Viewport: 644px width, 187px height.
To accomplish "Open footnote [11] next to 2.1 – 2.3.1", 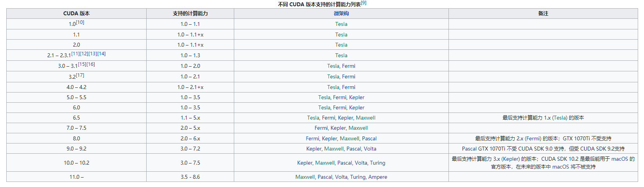I will [x=75, y=54].
